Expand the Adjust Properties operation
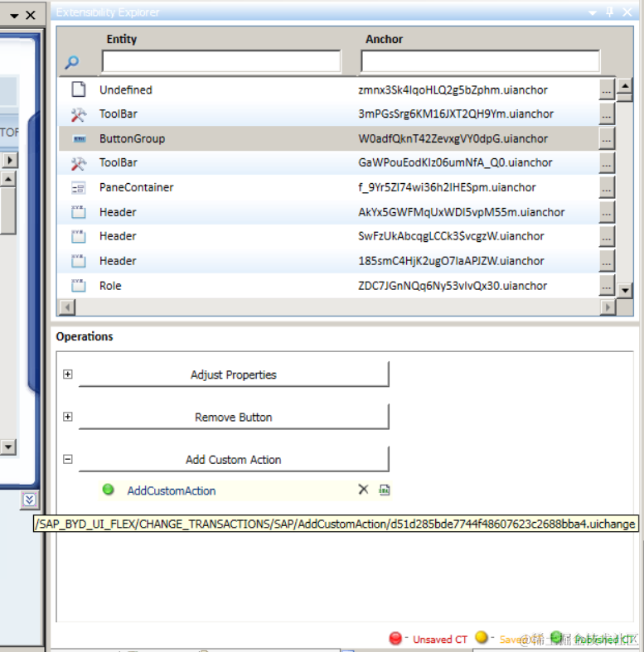 click(x=68, y=374)
